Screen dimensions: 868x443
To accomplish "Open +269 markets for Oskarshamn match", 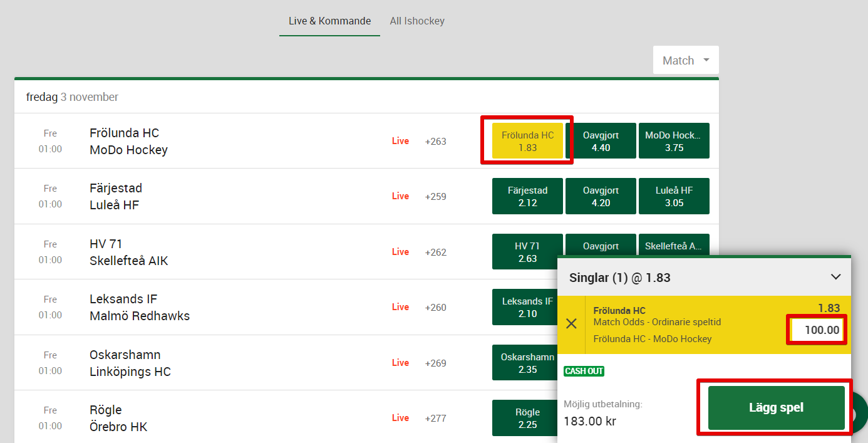I will coord(435,363).
